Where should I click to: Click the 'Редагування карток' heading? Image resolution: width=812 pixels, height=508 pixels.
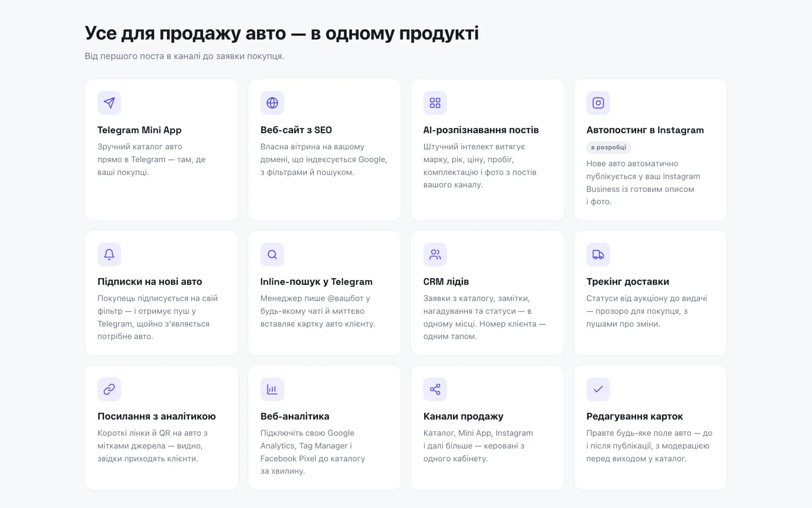[634, 416]
